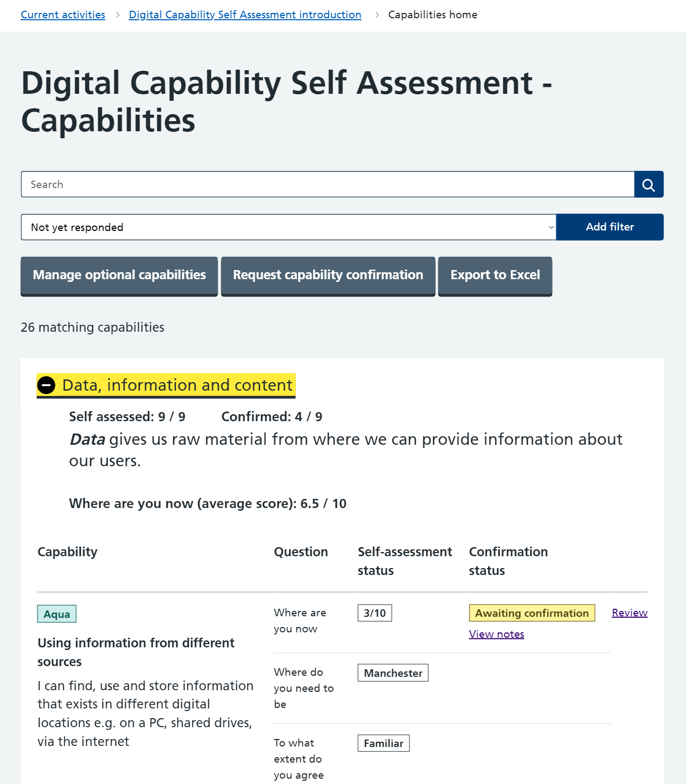The height and width of the screenshot is (784, 686).
Task: Open Digital Capability Self Assessment introduction link
Action: pyautogui.click(x=245, y=14)
